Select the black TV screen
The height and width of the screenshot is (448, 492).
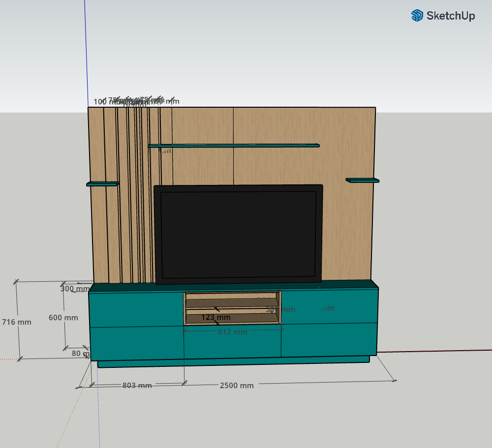[x=239, y=234]
